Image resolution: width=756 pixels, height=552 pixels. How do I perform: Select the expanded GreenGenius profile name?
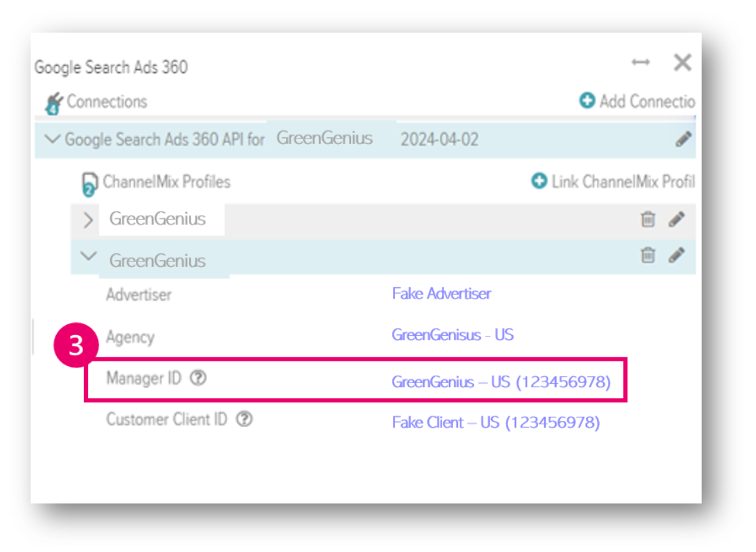tap(158, 261)
